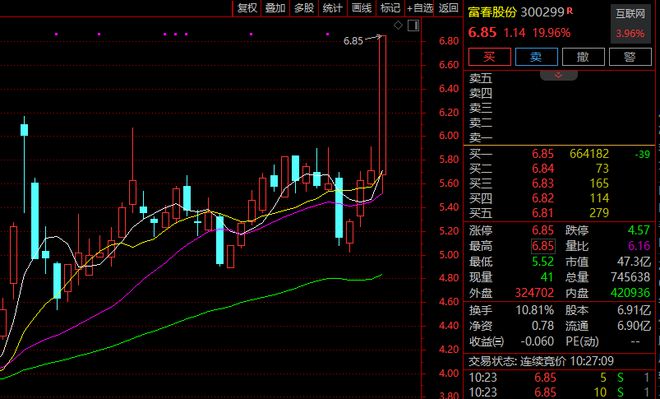Select the latest limit-up candlestick
The width and height of the screenshot is (660, 399).
coord(383,104)
